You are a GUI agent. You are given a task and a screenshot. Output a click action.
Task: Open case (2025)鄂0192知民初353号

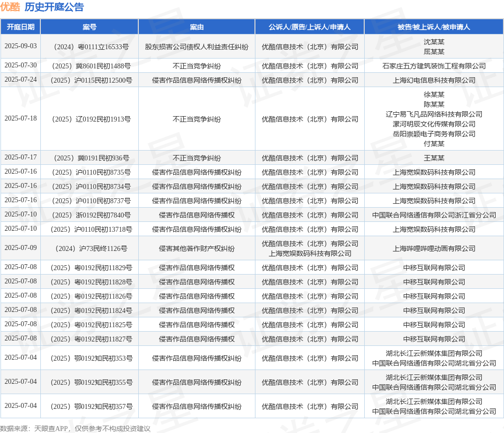click(x=91, y=359)
